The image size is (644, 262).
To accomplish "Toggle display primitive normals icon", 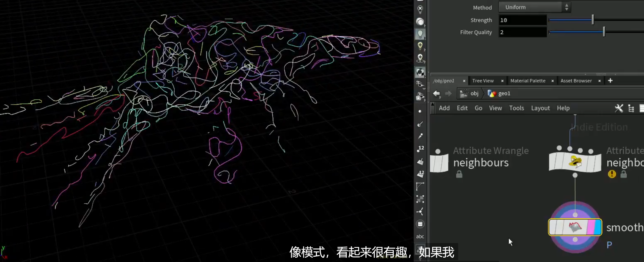I will coord(420,161).
